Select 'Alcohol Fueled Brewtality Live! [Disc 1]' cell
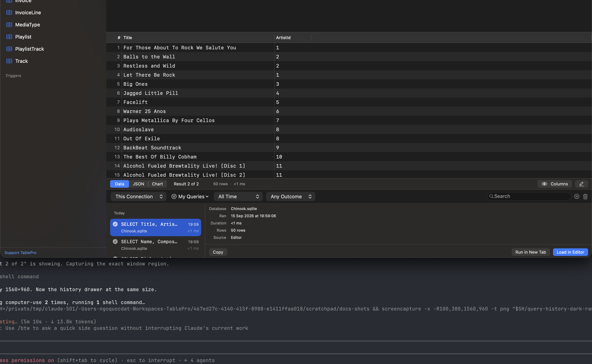592x364 pixels. click(x=198, y=166)
